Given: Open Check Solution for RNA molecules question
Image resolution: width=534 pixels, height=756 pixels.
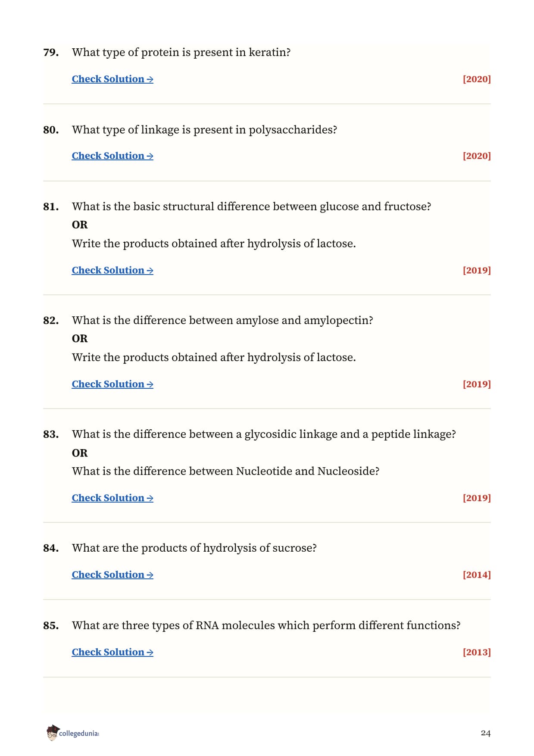Looking at the screenshot, I should 112,653.
